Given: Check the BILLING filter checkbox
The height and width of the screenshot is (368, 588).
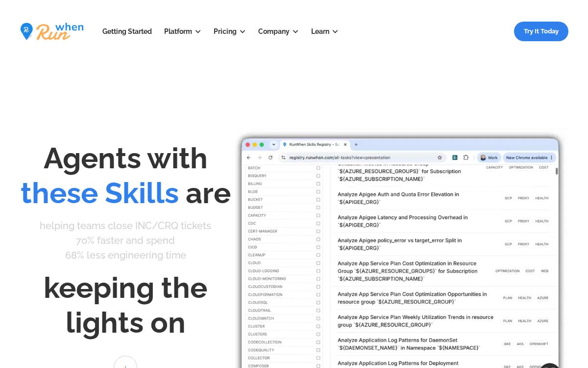Looking at the screenshot, I should tap(318, 184).
